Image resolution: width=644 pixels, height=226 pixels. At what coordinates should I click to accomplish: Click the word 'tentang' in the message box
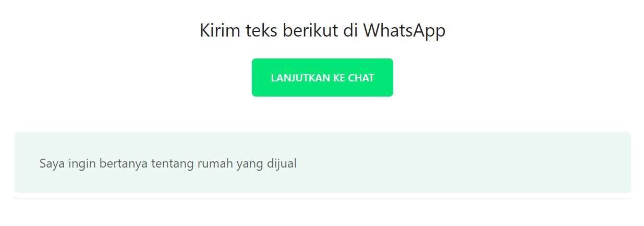[x=173, y=163]
